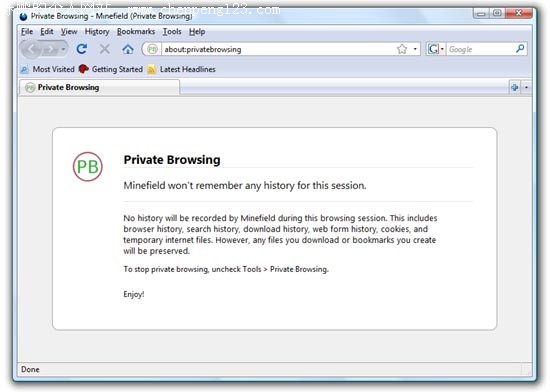Click the Private Browsing page heading
550x392 pixels.
pos(172,160)
